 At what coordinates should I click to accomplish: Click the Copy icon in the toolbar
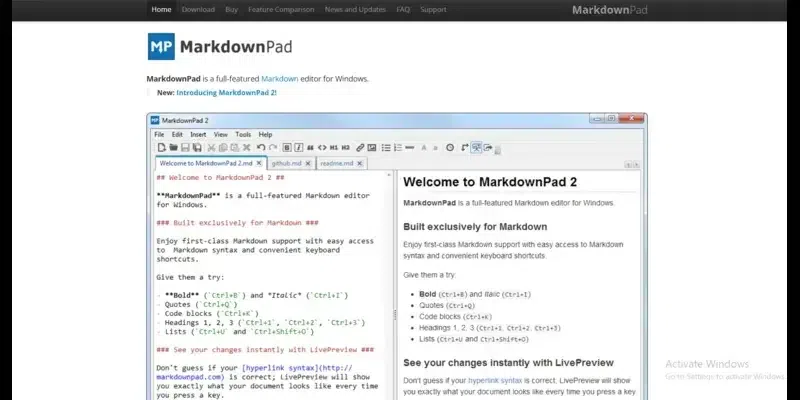click(x=223, y=147)
